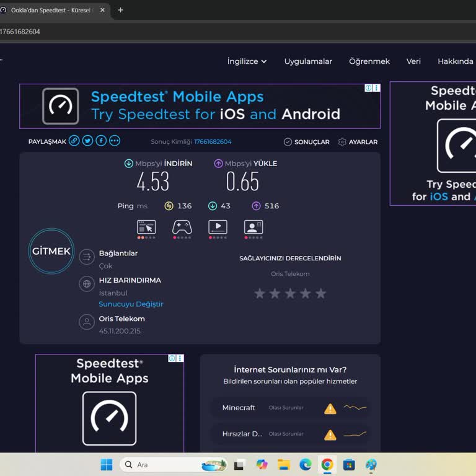This screenshot has width=476, height=476.
Task: Open File Explorer from taskbar
Action: coord(284,464)
